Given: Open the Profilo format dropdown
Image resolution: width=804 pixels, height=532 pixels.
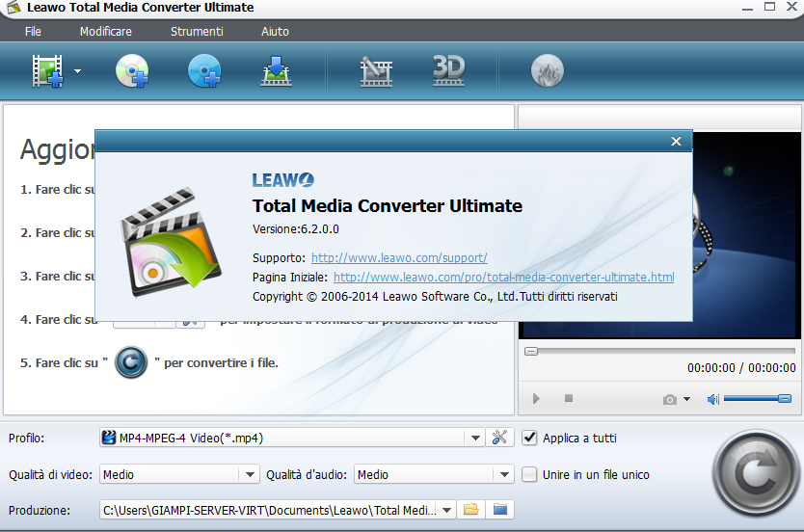Looking at the screenshot, I should pyautogui.click(x=475, y=438).
